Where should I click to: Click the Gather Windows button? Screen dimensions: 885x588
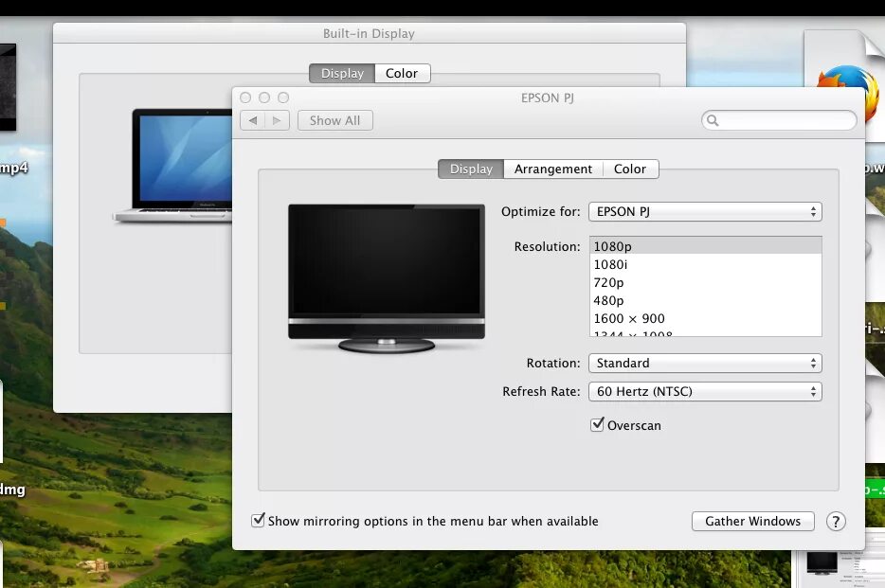(753, 521)
